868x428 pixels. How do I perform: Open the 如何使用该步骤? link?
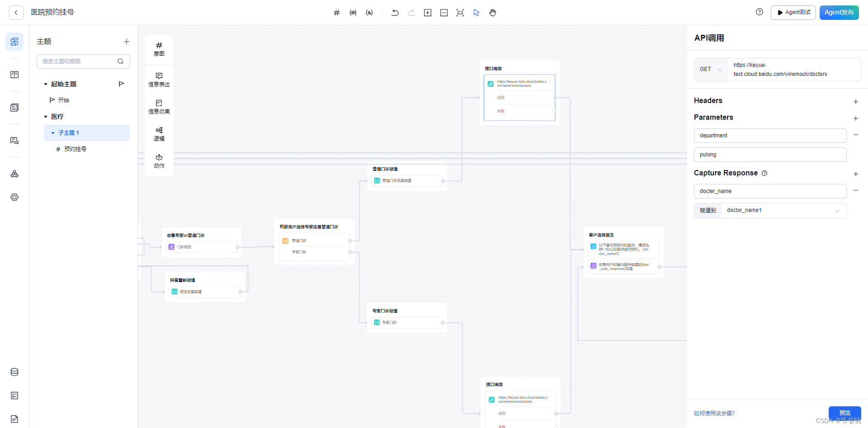click(714, 414)
